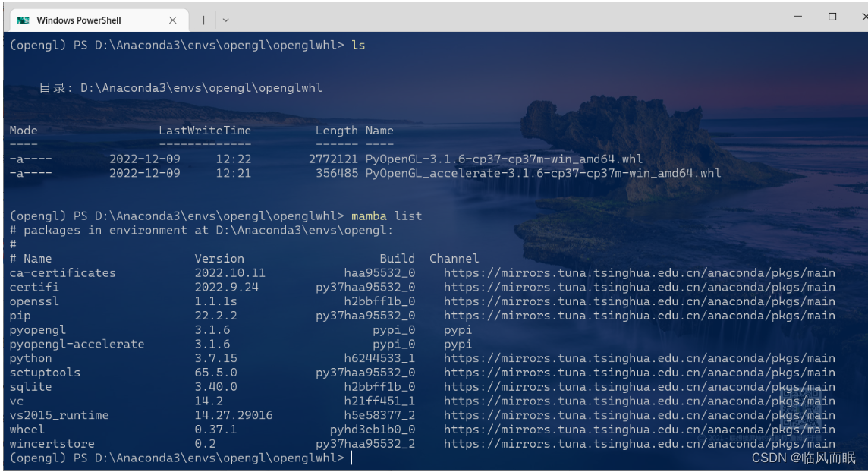Click file name PyOpenGL_accelerate-3.1.6-cp37-cp37m-win_amd64.whl
Image resolution: width=868 pixels, height=472 pixels.
pyautogui.click(x=543, y=173)
